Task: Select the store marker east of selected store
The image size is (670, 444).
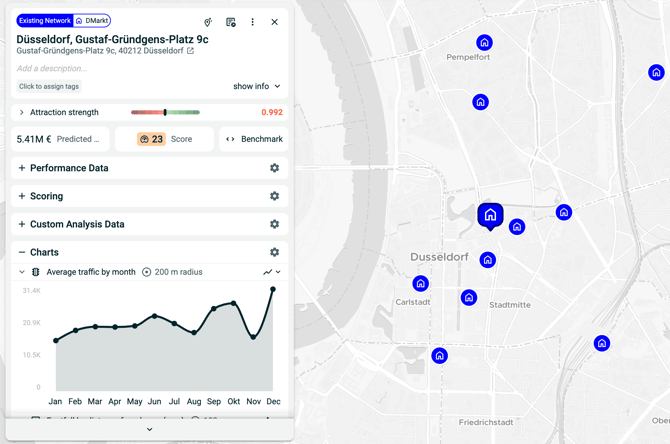Action: point(564,212)
